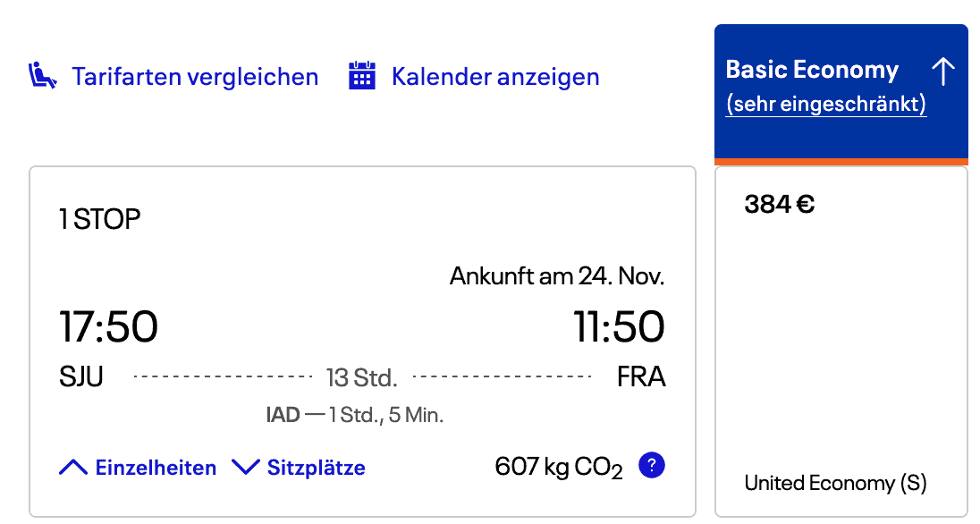Open the "sehr eingeschränkt" restrictions link
980x524 pixels.
(x=825, y=104)
